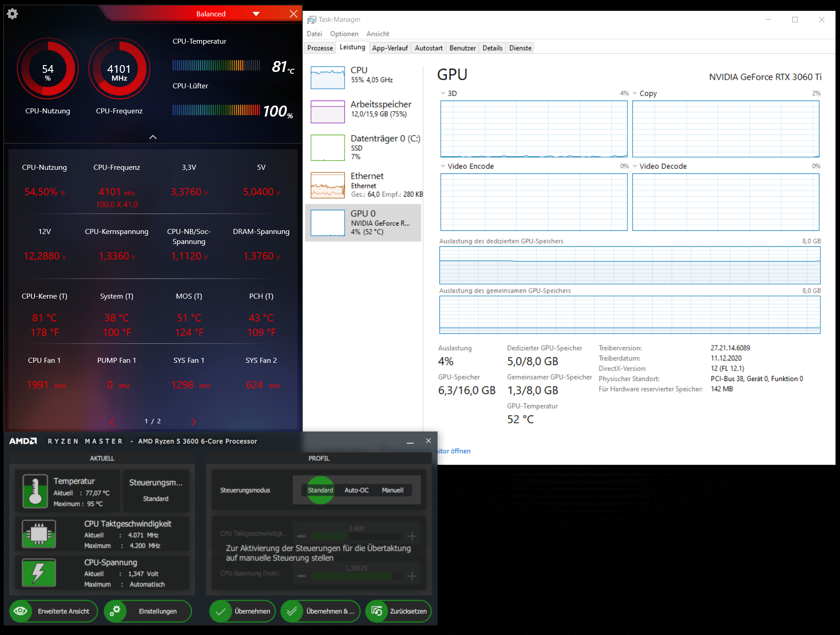Click the CPU-Temperatur color bar
Image resolution: width=840 pixels, height=635 pixels.
(x=216, y=66)
